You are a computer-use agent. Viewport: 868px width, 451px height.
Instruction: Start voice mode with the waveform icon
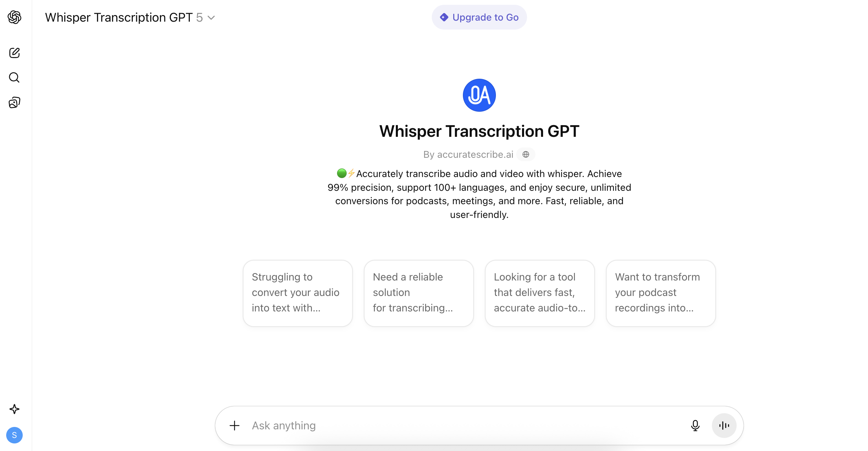pos(724,425)
